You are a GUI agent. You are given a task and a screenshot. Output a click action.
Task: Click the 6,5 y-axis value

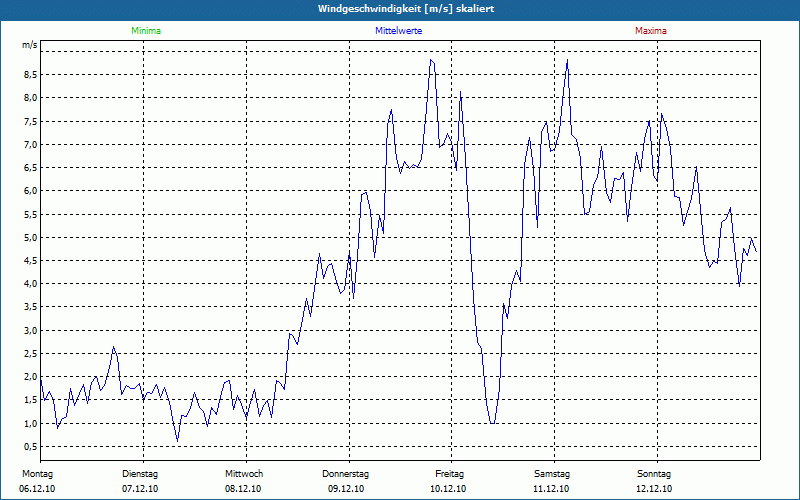coord(30,168)
